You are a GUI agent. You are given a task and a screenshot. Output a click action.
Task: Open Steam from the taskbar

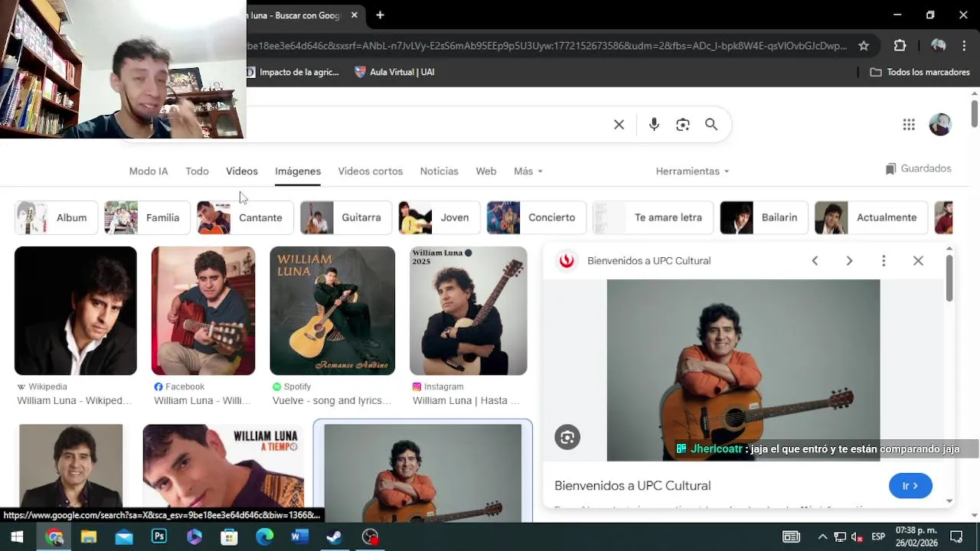(x=335, y=536)
